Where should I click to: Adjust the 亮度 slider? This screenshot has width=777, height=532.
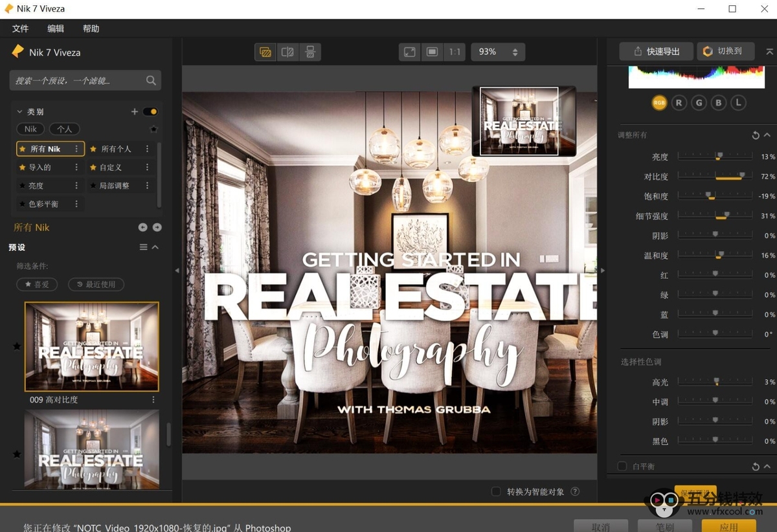715,157
